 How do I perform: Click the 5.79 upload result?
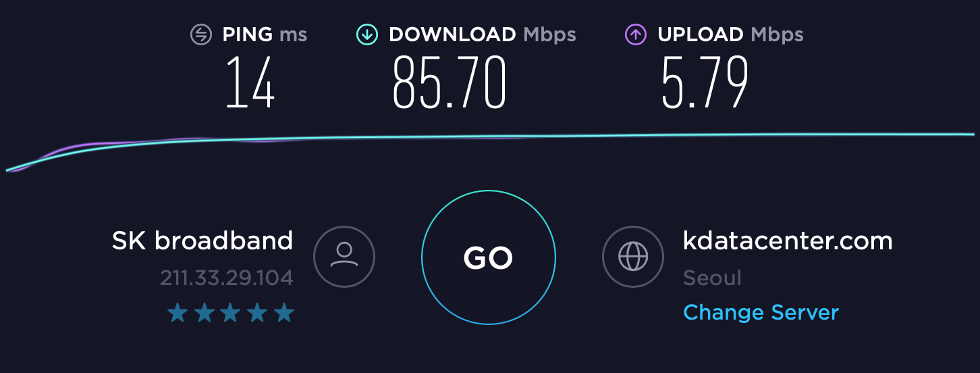point(705,82)
